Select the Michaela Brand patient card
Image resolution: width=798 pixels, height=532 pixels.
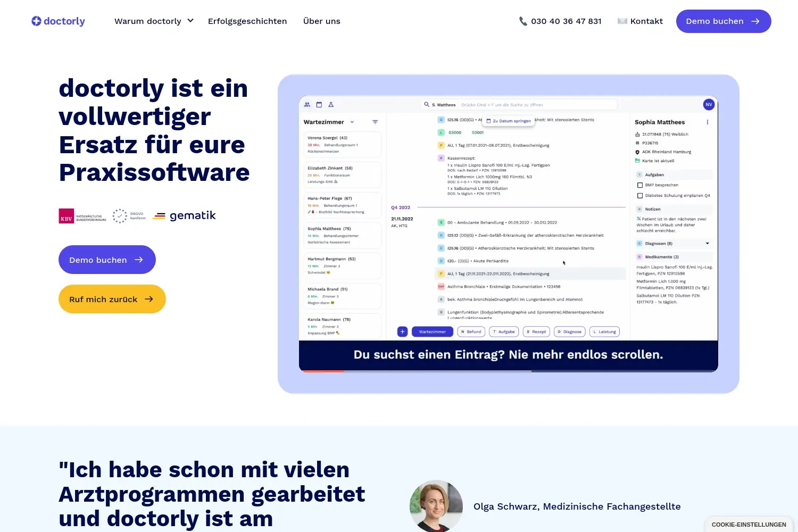(343, 296)
